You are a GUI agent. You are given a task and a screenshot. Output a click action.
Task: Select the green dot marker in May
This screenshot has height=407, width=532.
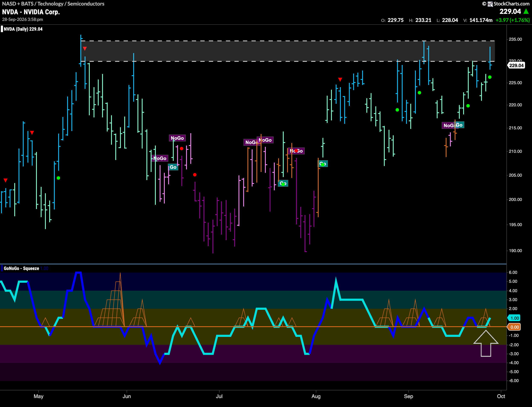pyautogui.click(x=58, y=178)
